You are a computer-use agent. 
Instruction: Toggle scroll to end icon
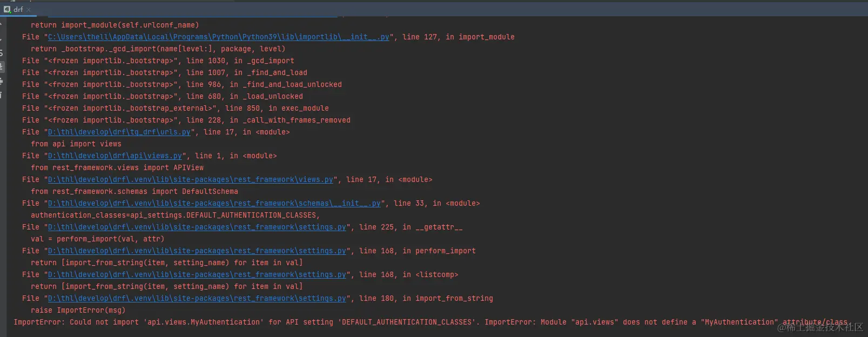[x=2, y=67]
